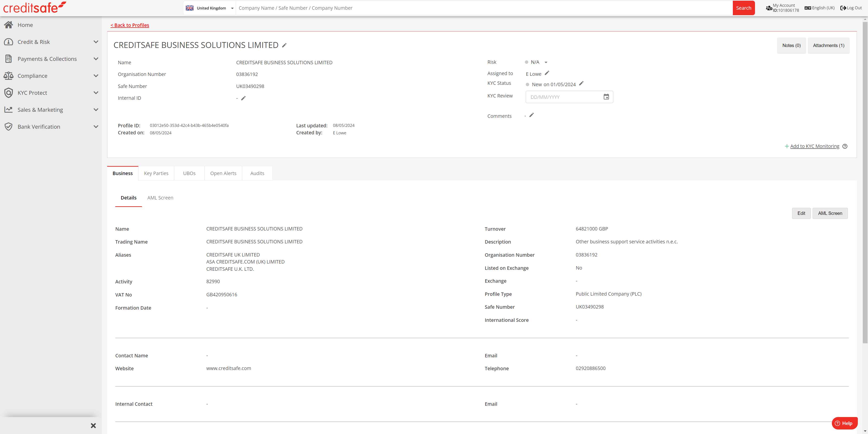Expand the Payments & Collections chevron
The width and height of the screenshot is (868, 434).
[96, 59]
